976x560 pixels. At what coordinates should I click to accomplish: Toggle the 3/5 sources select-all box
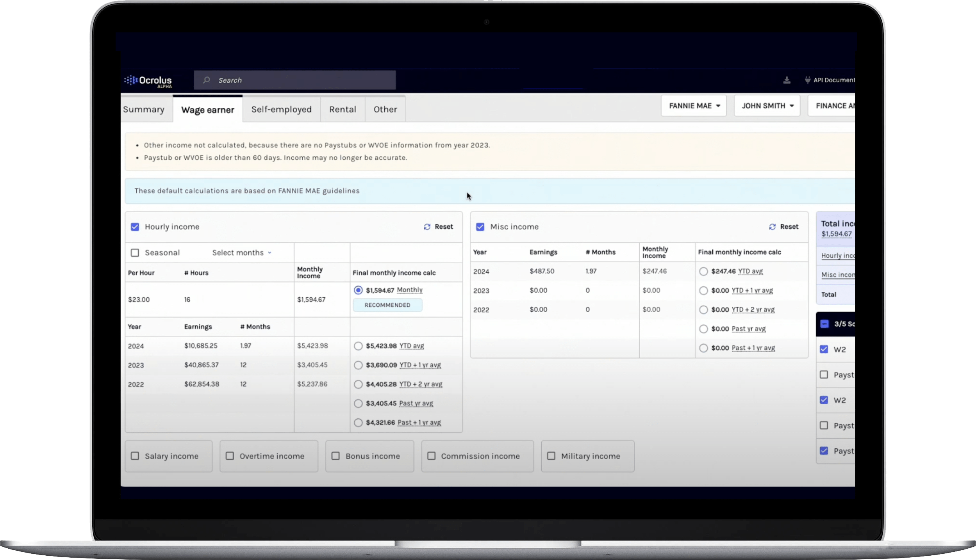click(824, 324)
